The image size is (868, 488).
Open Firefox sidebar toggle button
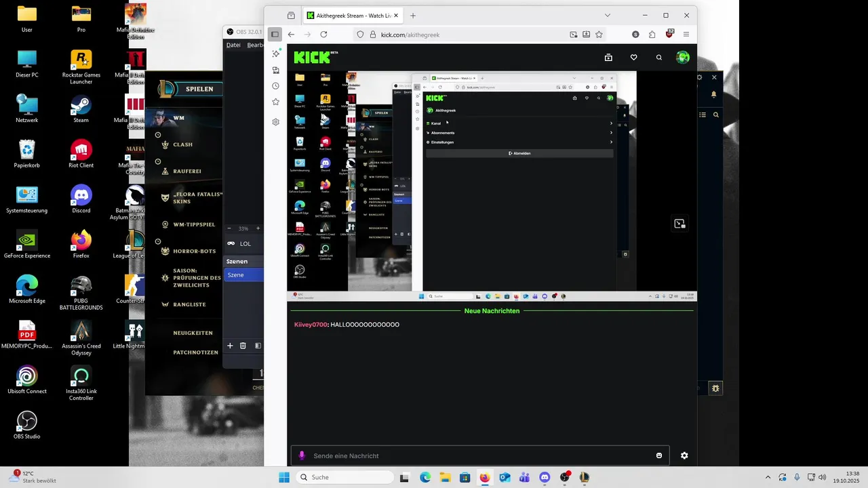coord(275,35)
